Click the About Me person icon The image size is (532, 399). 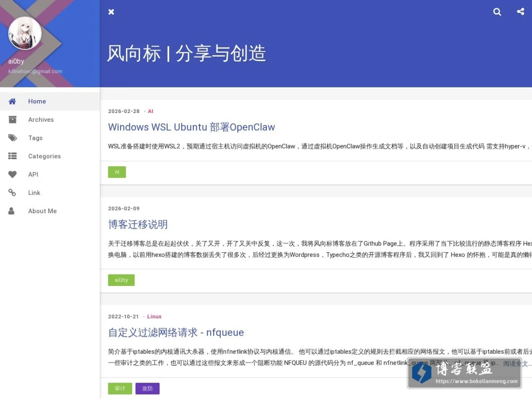12,211
